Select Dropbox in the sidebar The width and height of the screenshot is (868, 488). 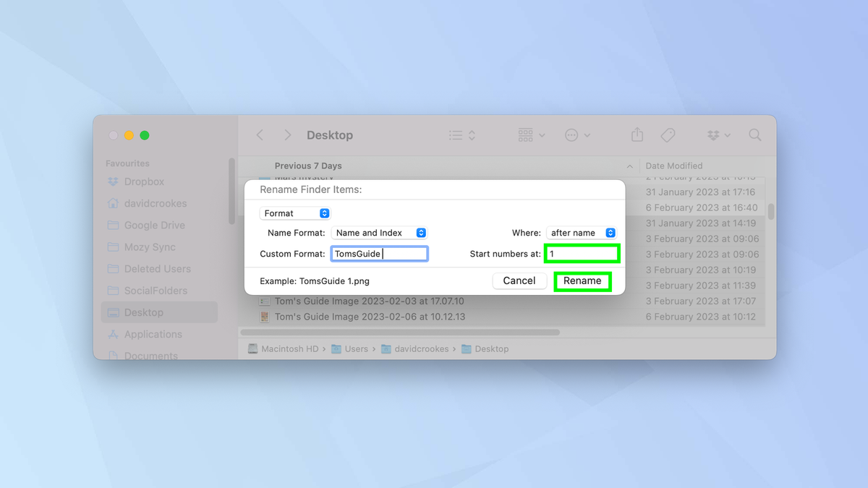point(144,182)
